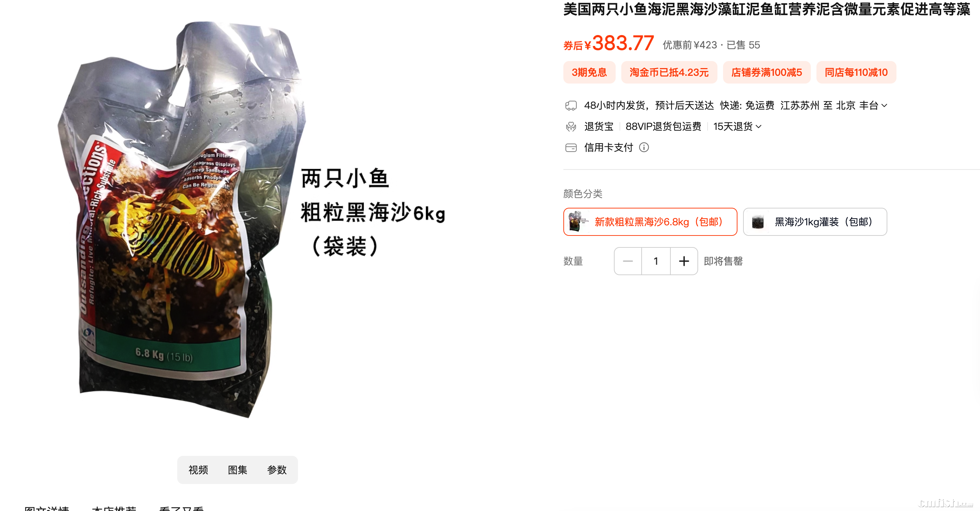The image size is (980, 511).
Task: Select 黑海沙1kg灌装 option
Action: 815,222
